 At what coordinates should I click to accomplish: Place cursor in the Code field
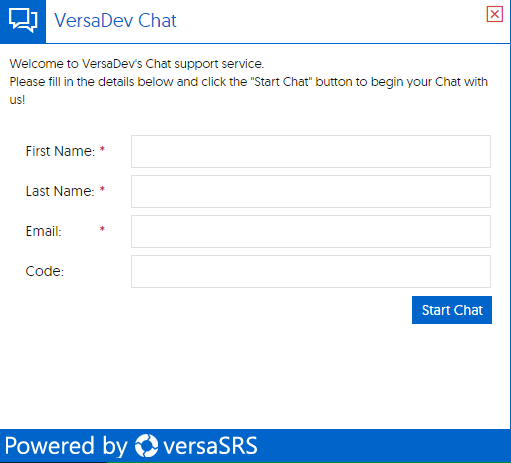(x=311, y=271)
